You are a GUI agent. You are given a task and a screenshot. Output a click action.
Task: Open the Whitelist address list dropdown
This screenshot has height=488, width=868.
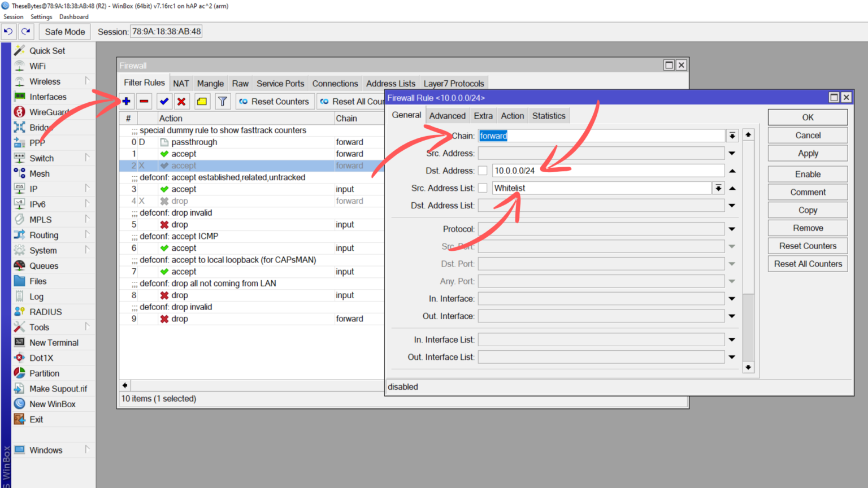click(x=718, y=188)
